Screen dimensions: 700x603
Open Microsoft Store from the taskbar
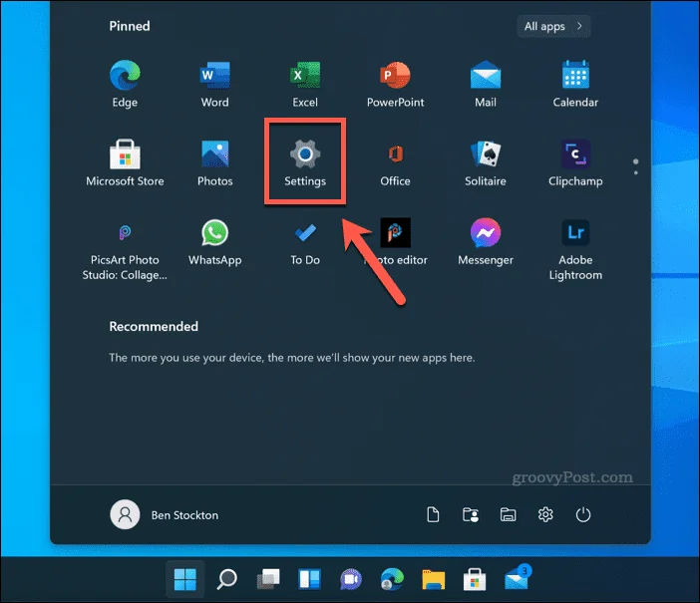tap(475, 579)
